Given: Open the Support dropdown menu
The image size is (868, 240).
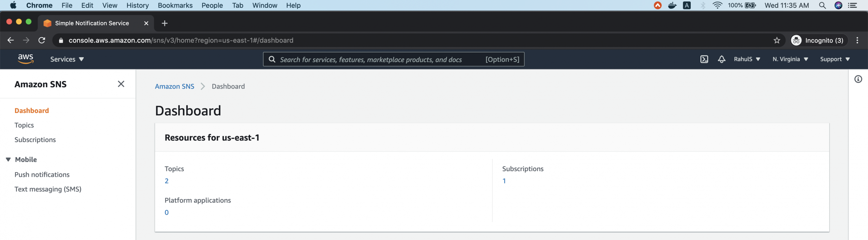Looking at the screenshot, I should tap(835, 59).
